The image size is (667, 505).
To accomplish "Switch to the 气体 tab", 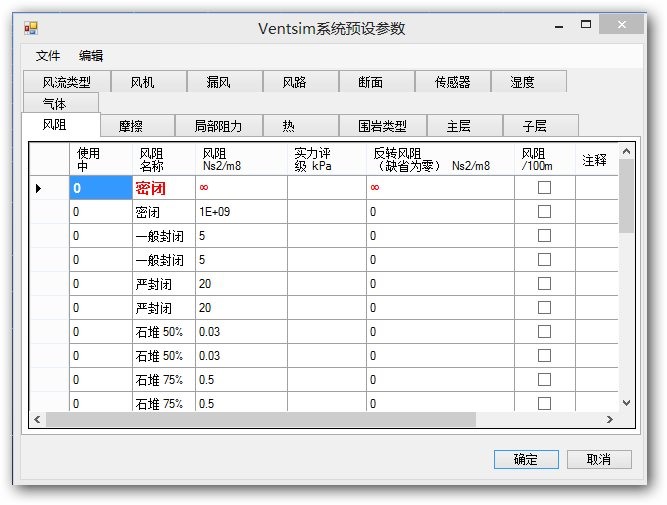I will (61, 103).
